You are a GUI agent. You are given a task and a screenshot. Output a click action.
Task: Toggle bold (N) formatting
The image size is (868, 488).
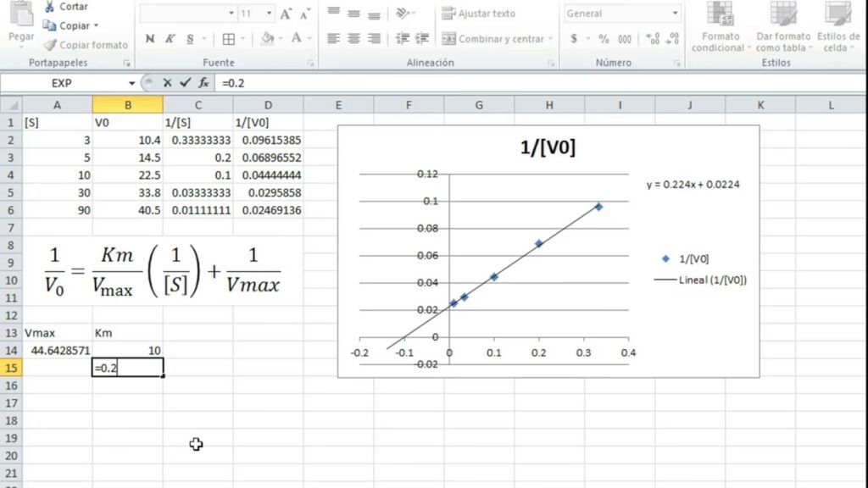[150, 39]
